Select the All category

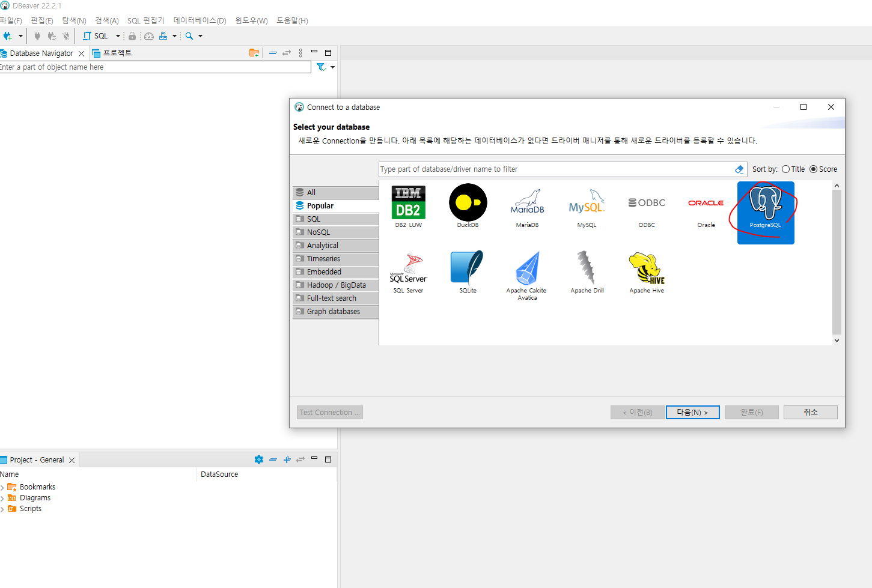[x=335, y=193]
